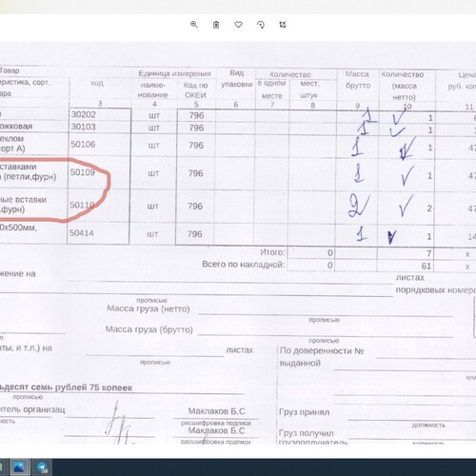This screenshot has height=476, width=476.
Task: Click the 'Груз принял' label
Action: pyautogui.click(x=305, y=412)
